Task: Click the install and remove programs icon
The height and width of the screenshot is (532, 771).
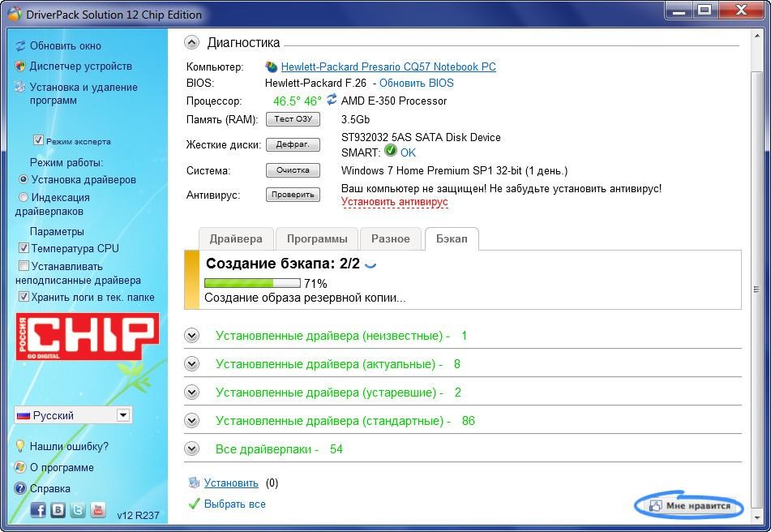Action: coord(20,87)
